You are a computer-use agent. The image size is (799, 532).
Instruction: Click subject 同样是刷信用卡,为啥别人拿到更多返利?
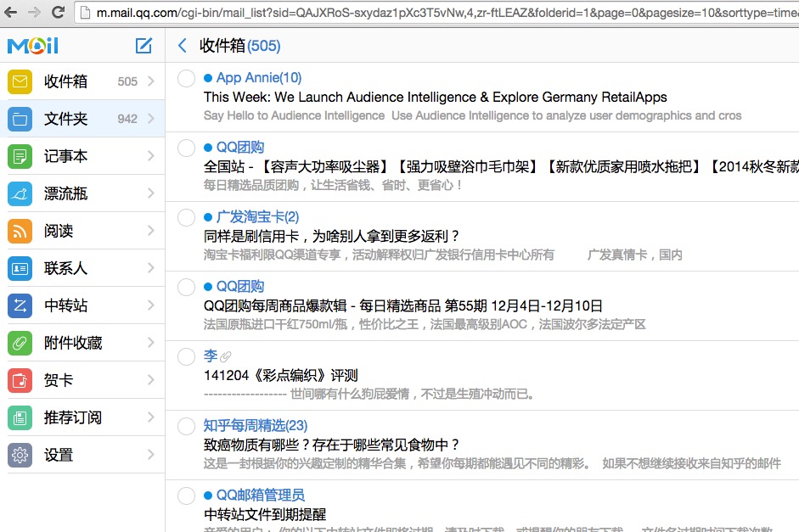click(332, 236)
